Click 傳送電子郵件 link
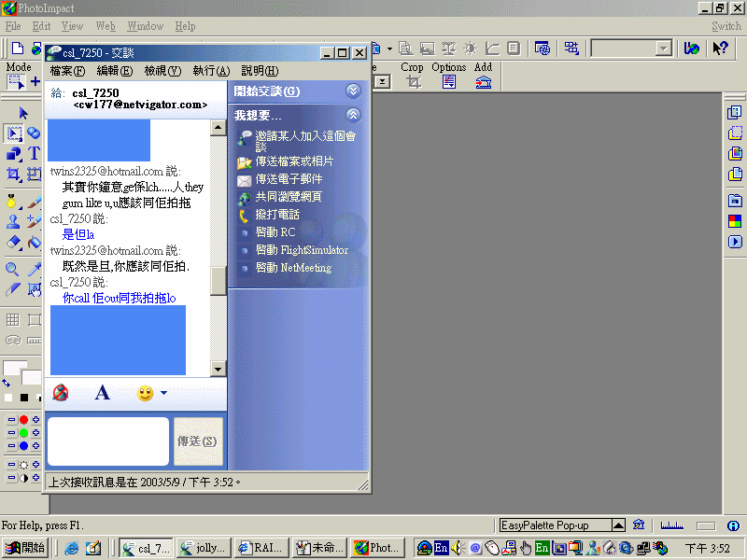The height and width of the screenshot is (560, 747). (x=289, y=179)
